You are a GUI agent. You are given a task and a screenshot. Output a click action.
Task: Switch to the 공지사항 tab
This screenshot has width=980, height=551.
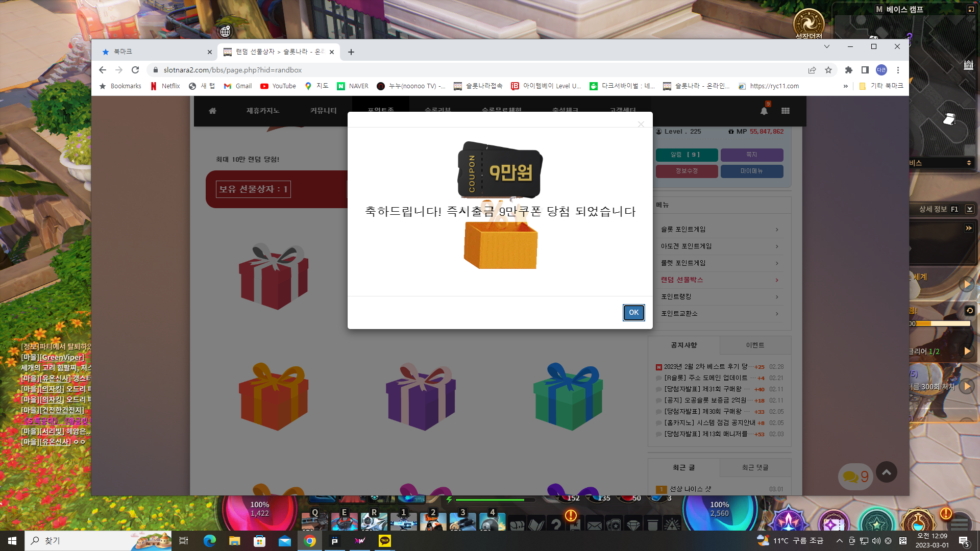coord(684,345)
